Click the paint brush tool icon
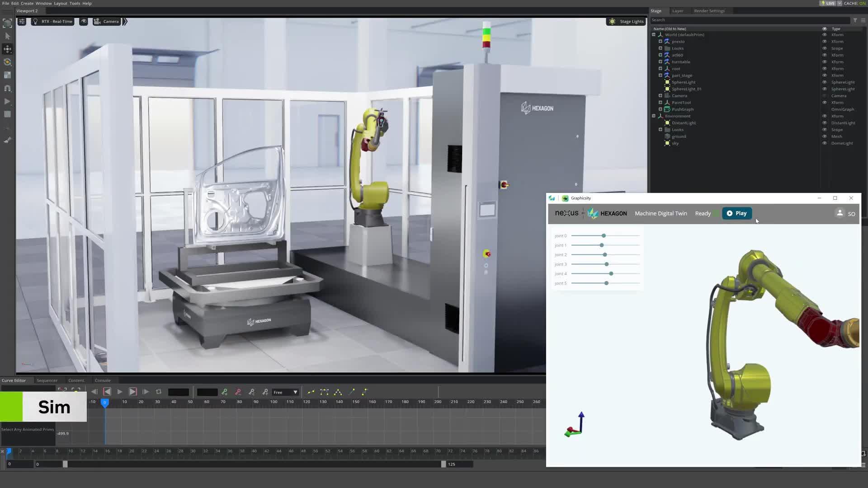Viewport: 868px width, 488px height. click(7, 141)
